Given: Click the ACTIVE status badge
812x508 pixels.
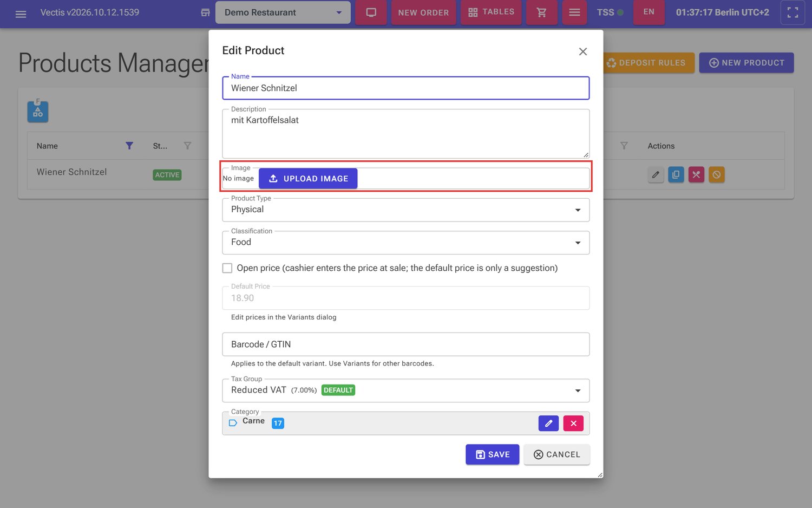Looking at the screenshot, I should (x=167, y=175).
